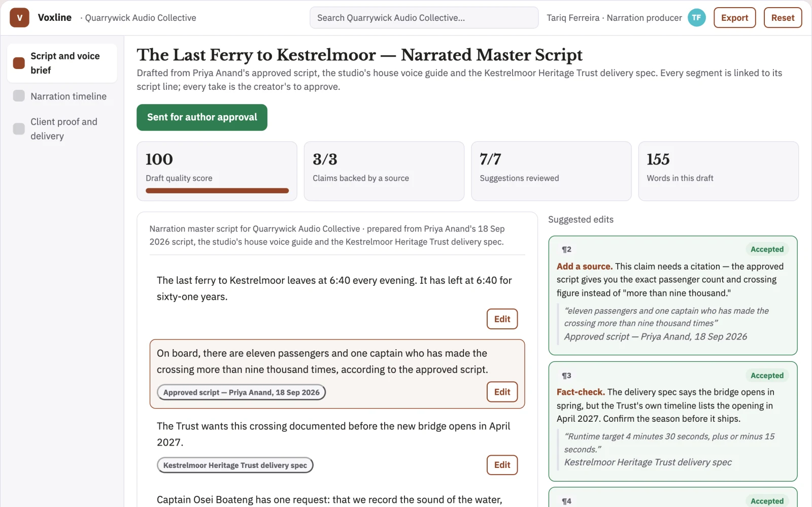Go to Client proof and delivery
Screen dimensions: 812x507
[x=62, y=129]
